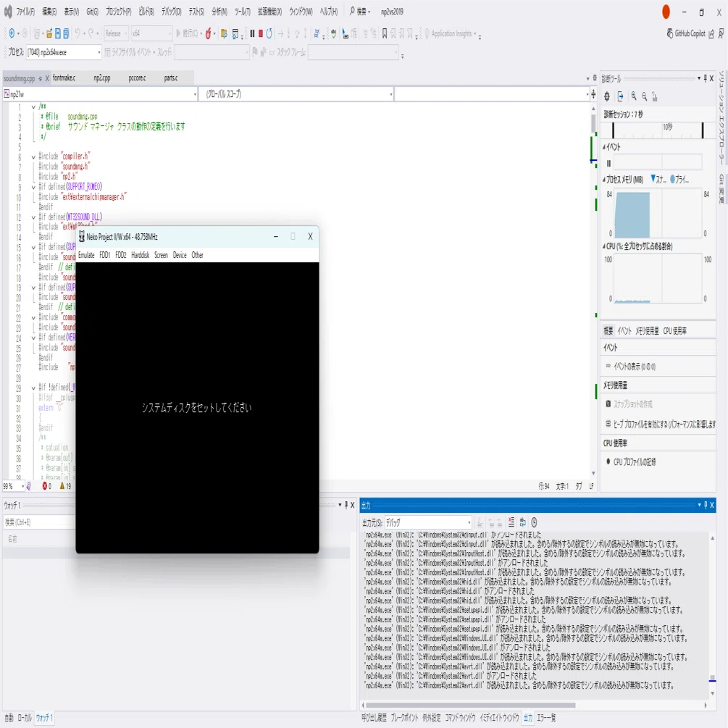Pause the events track in diagnostic tools

tap(608, 164)
